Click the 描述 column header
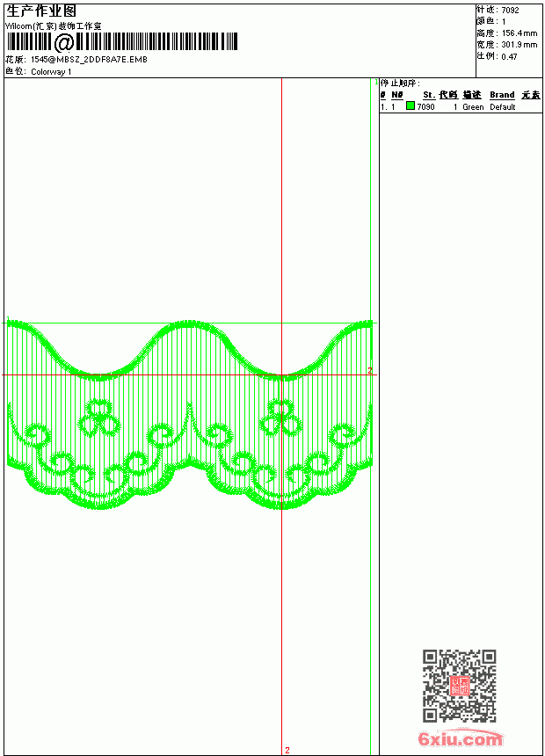This screenshot has height=756, width=545. tap(472, 95)
